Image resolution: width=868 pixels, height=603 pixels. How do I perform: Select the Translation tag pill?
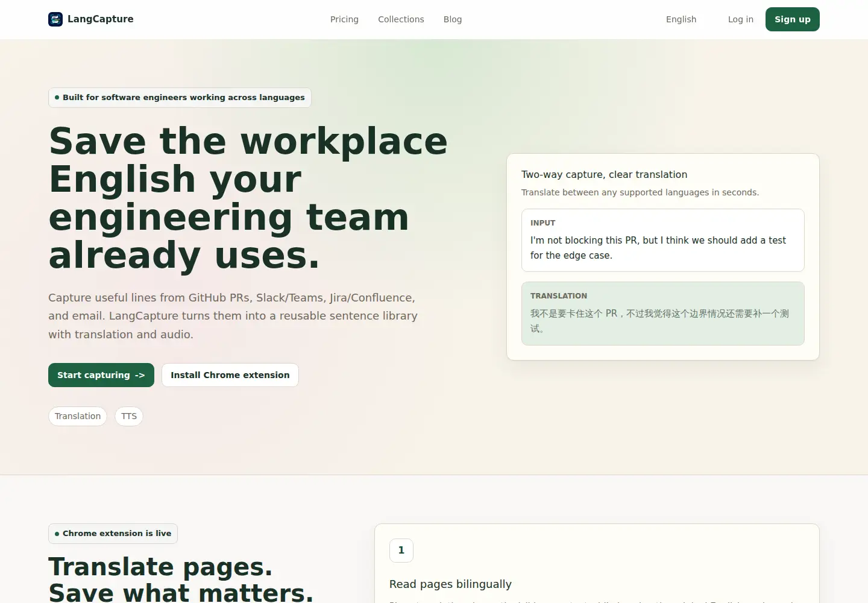[78, 416]
